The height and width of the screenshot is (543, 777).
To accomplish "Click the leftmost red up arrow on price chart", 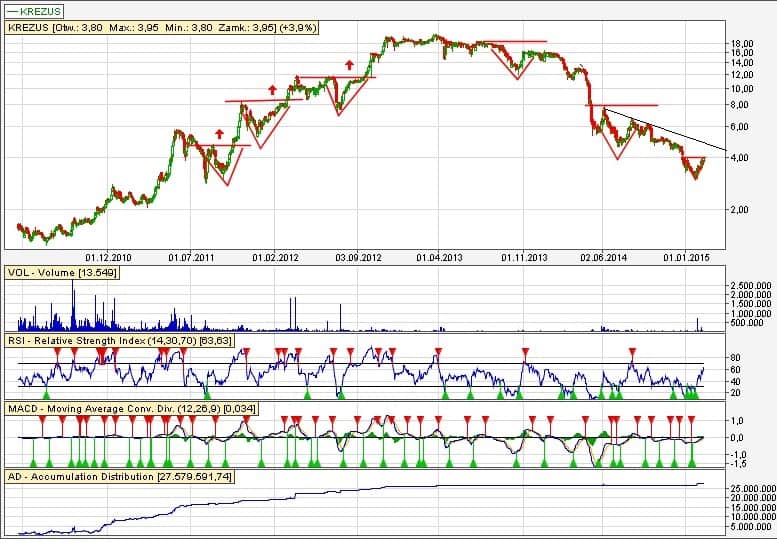I will (220, 134).
